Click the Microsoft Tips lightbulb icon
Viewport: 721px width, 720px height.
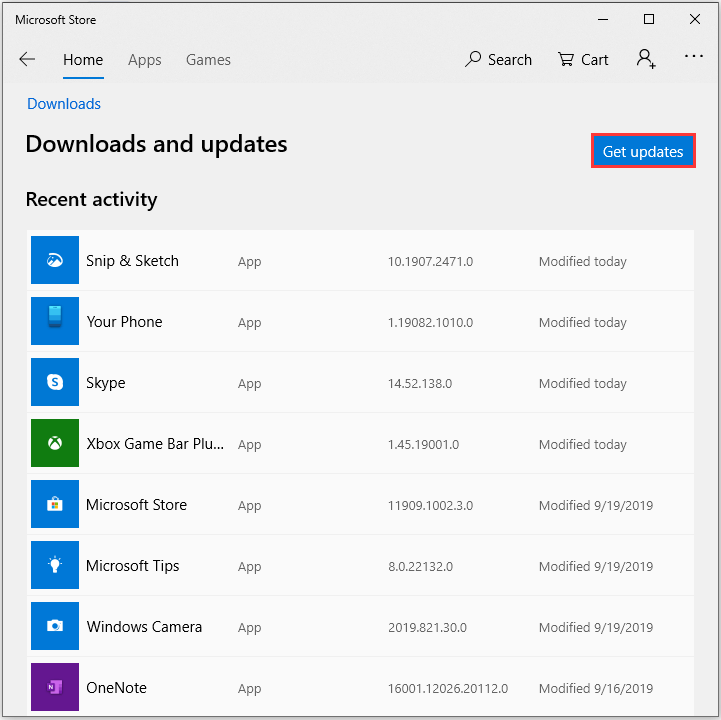click(55, 565)
